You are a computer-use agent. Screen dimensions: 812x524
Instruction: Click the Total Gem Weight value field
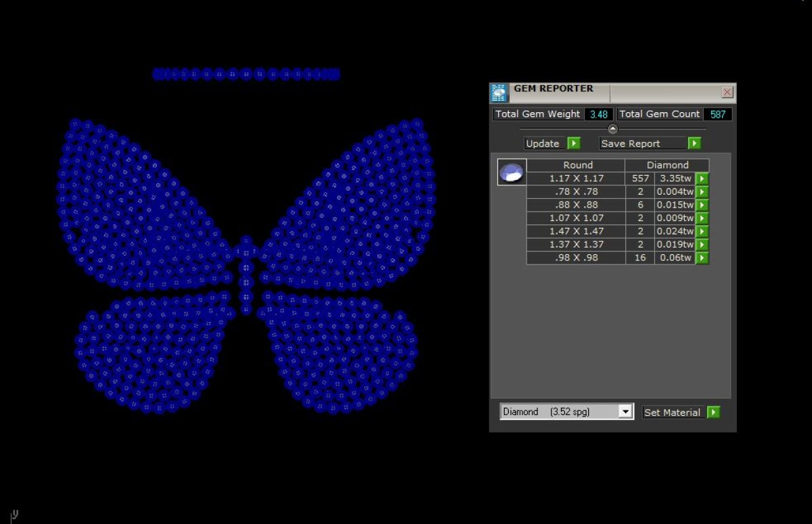click(x=598, y=114)
